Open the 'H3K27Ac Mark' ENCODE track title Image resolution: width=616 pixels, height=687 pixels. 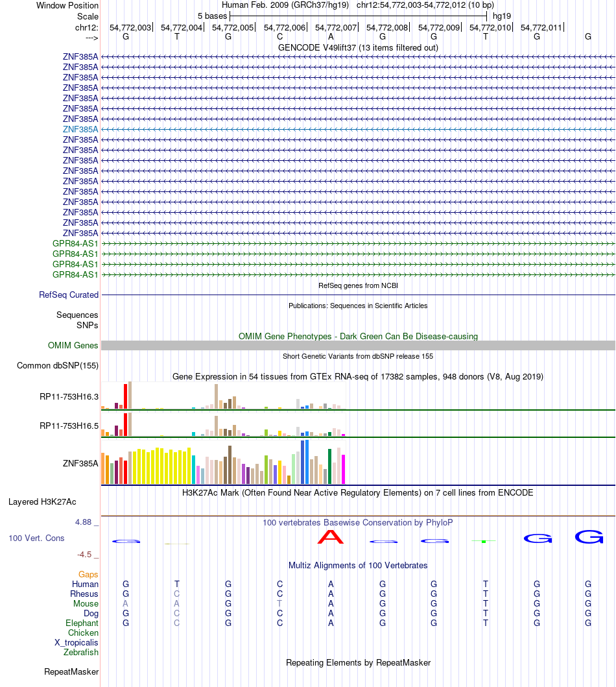point(358,492)
